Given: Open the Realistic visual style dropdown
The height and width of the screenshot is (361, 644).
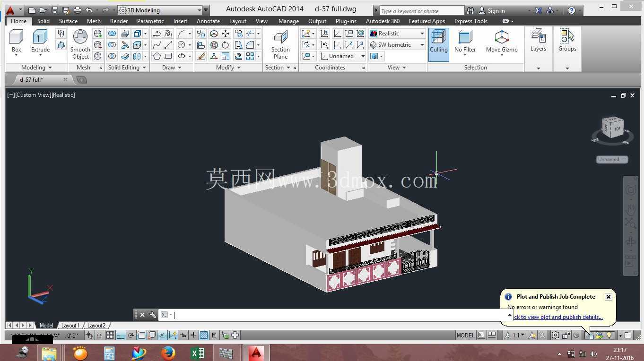Looking at the screenshot, I should click(x=397, y=34).
